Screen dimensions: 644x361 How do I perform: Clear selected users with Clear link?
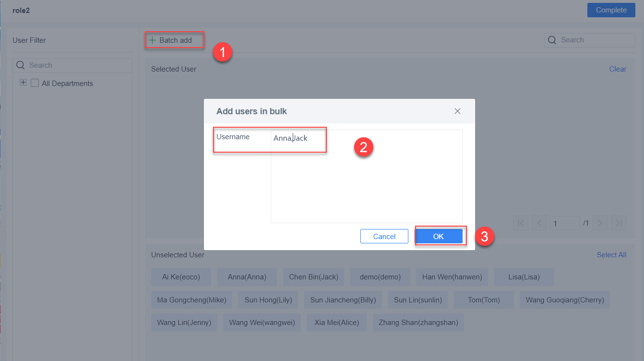(618, 69)
